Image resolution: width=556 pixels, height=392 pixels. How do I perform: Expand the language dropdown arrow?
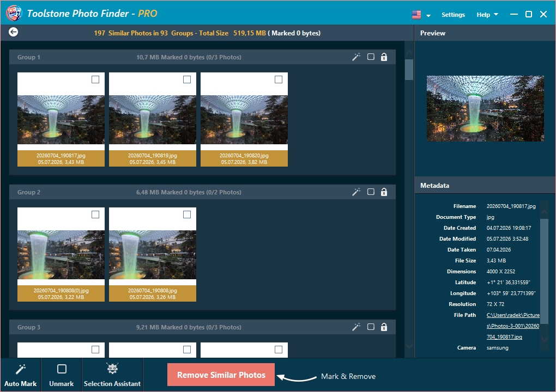428,16
